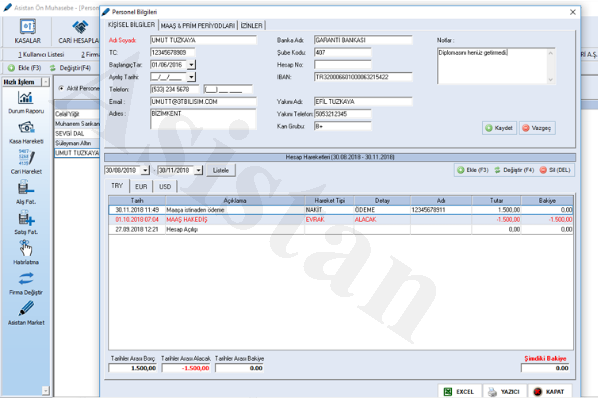This screenshot has height=398, width=598.
Task: Collapse the Hızlı İşlem panel arrow
Action: tap(45, 82)
